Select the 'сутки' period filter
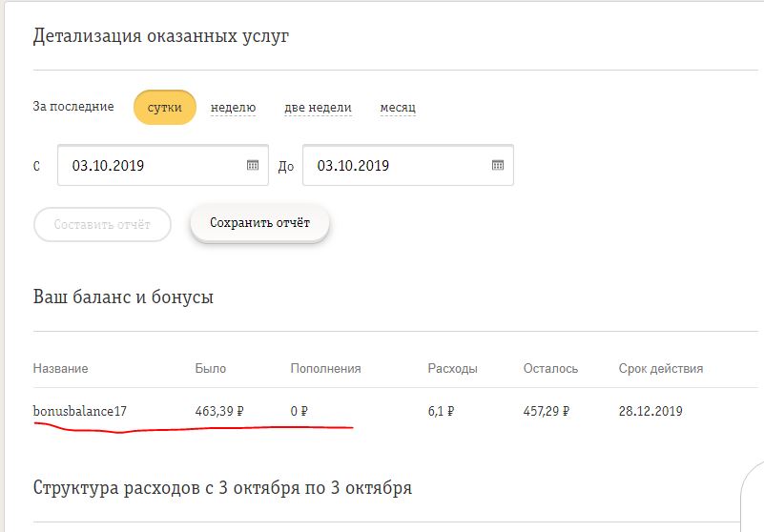 tap(165, 107)
